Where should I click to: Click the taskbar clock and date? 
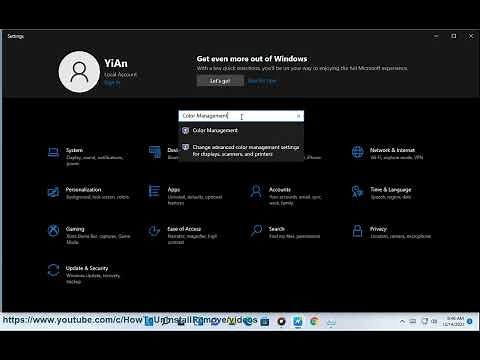453,321
